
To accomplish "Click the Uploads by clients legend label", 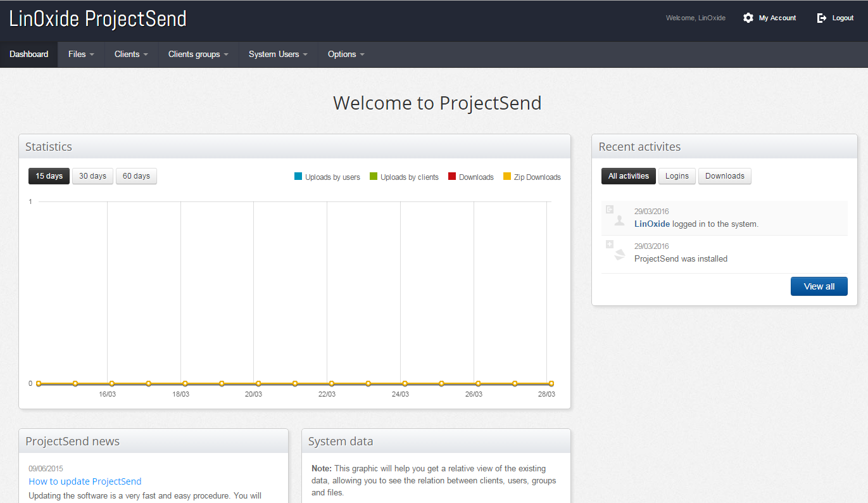I will 410,177.
